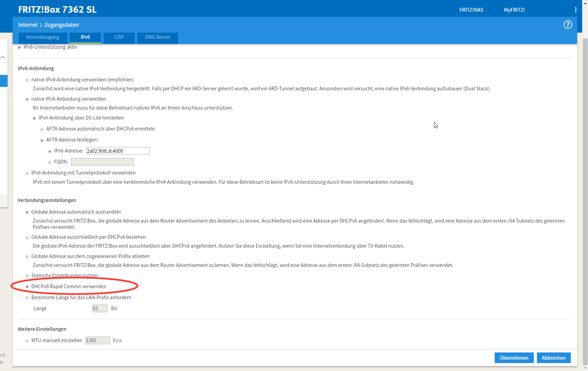Enable MTU manuell einstellen checkbox
Image resolution: width=588 pixels, height=371 pixels.
click(27, 341)
